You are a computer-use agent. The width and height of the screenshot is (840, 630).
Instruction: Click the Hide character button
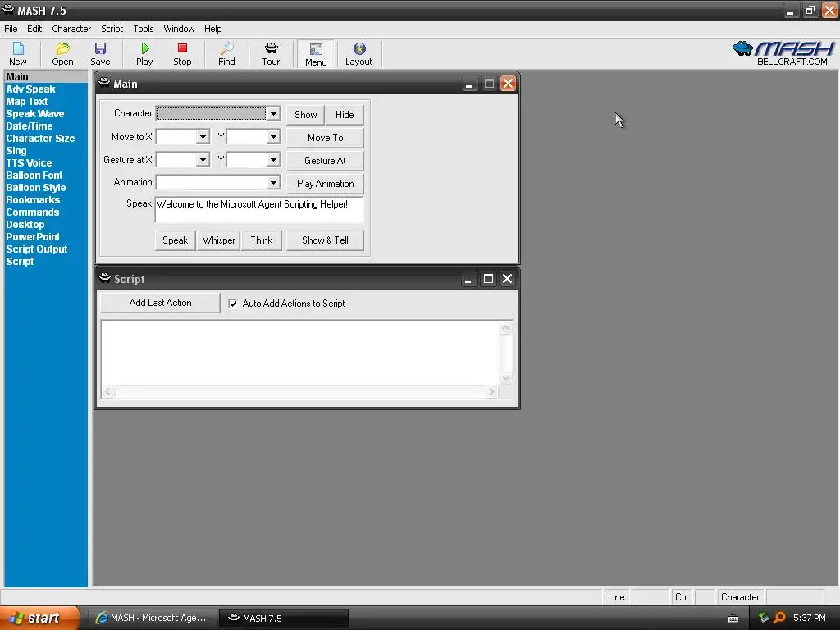pyautogui.click(x=345, y=115)
